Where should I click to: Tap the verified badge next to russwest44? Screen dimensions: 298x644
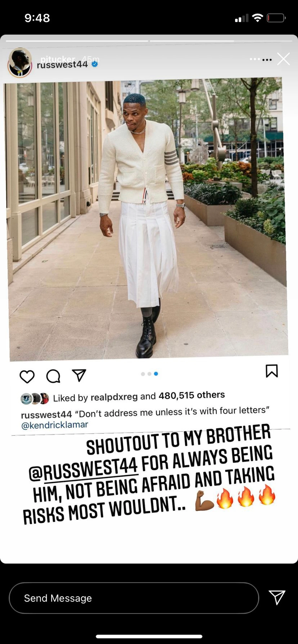click(95, 64)
